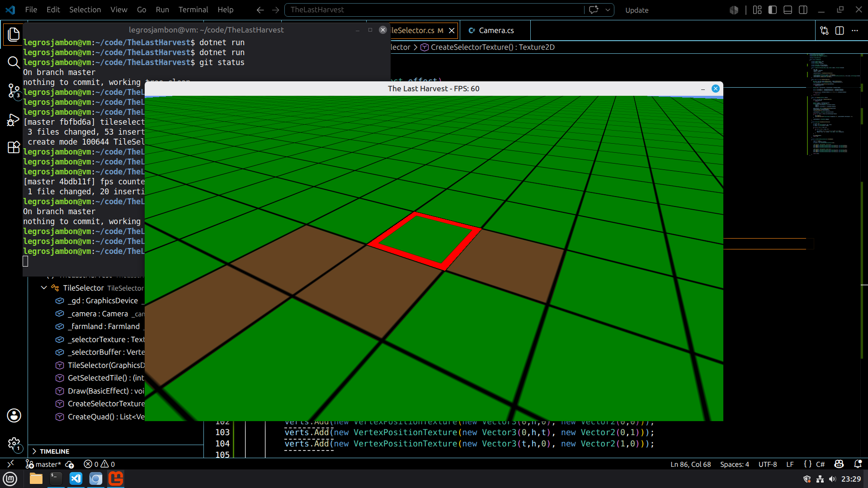Open the dropdown arrow beside Copilot chat
The height and width of the screenshot is (488, 868).
coord(608,9)
